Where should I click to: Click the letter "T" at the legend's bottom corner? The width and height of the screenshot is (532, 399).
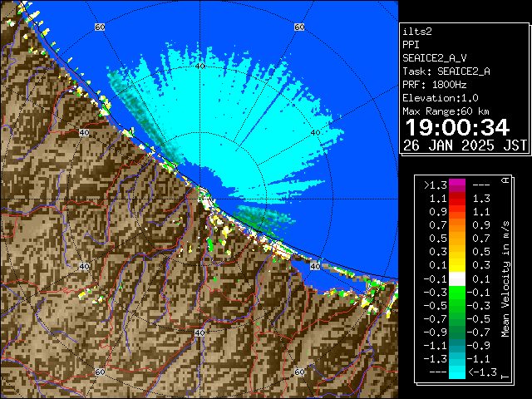click(x=505, y=377)
